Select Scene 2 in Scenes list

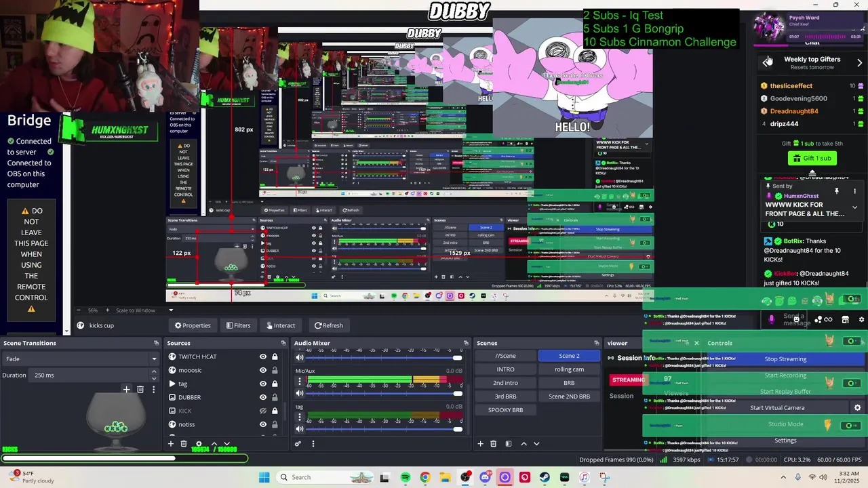(569, 356)
